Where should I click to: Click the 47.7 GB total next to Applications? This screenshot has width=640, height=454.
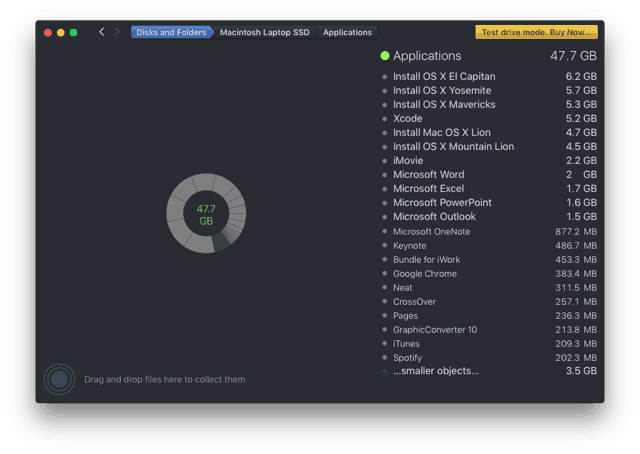(x=573, y=56)
